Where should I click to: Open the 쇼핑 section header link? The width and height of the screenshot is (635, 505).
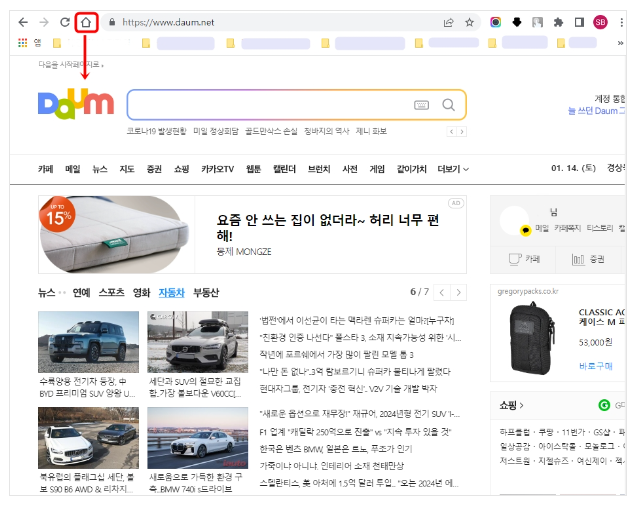(511, 405)
